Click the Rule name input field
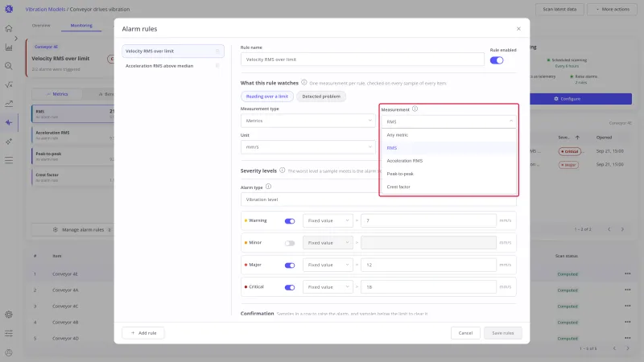Screen dimensions: 644x362 tap(362, 60)
